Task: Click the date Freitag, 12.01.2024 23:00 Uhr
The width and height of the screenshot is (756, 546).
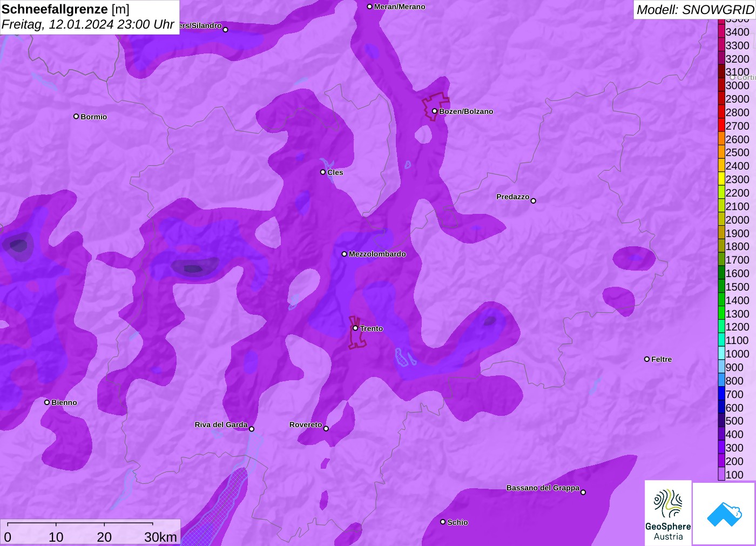Action: point(88,24)
